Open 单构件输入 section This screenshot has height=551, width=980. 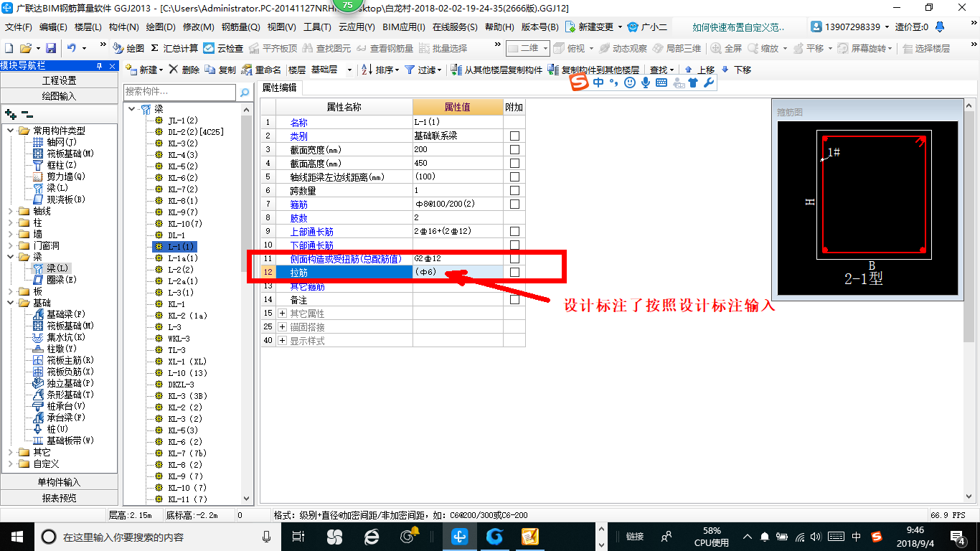(59, 482)
